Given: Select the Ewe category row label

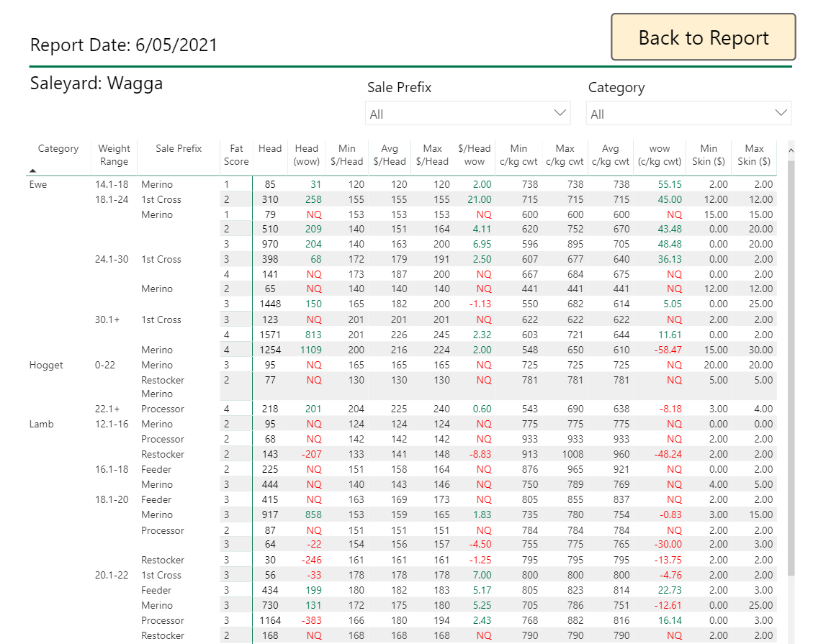Looking at the screenshot, I should click(x=38, y=184).
